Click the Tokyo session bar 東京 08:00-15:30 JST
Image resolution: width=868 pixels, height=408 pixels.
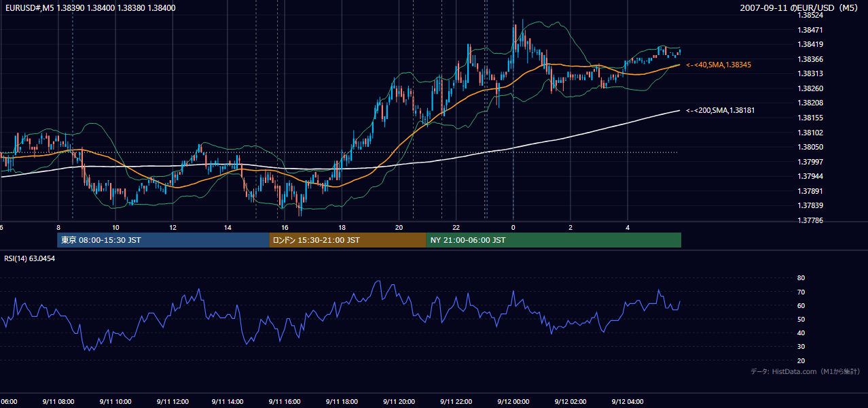163,240
